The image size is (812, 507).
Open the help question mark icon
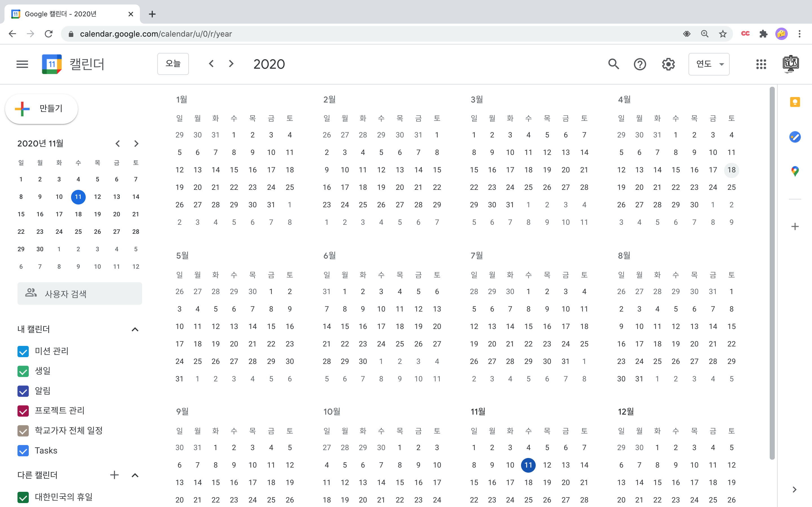pos(640,64)
